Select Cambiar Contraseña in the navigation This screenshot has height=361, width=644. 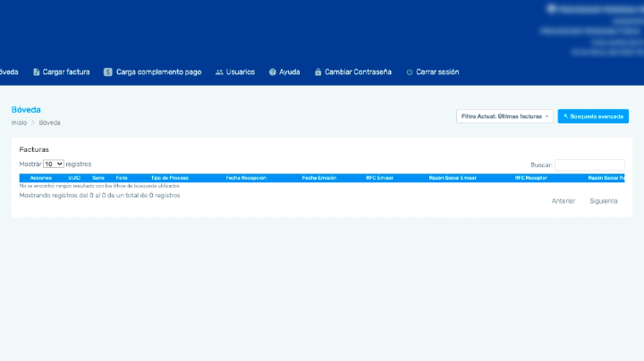tap(353, 72)
